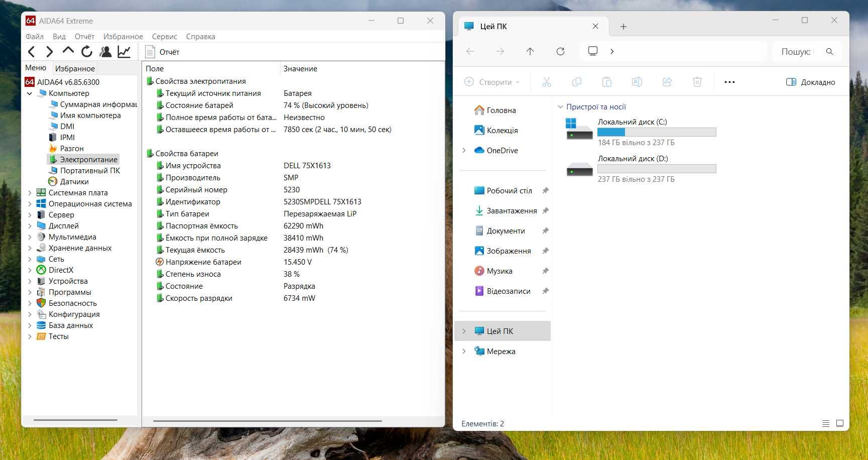
Task: Select Безопасность tree item
Action: pyautogui.click(x=67, y=303)
